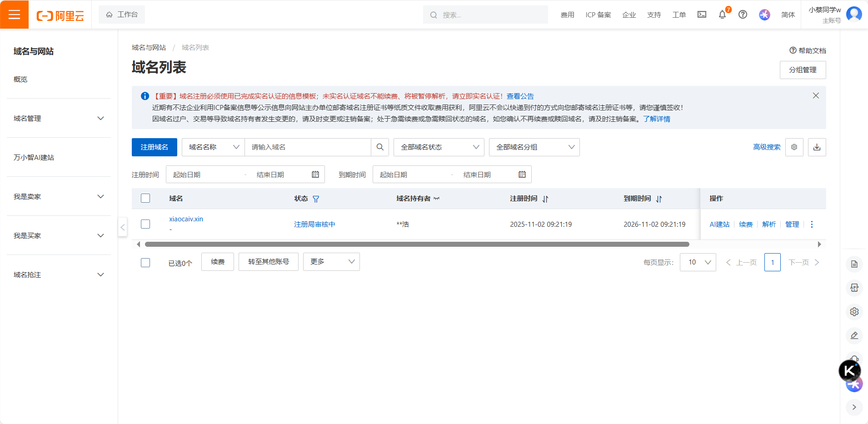Open the 查看公告 announcement link
Screen dimensions: 868x424
click(520, 96)
